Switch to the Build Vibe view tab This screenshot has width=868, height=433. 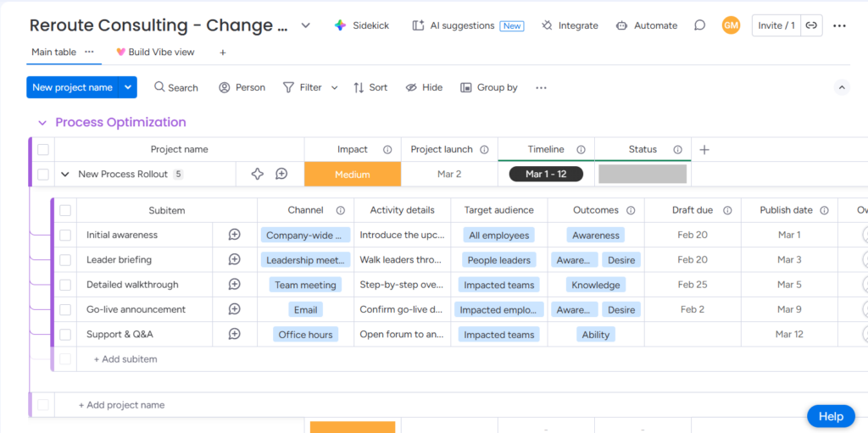pos(156,53)
